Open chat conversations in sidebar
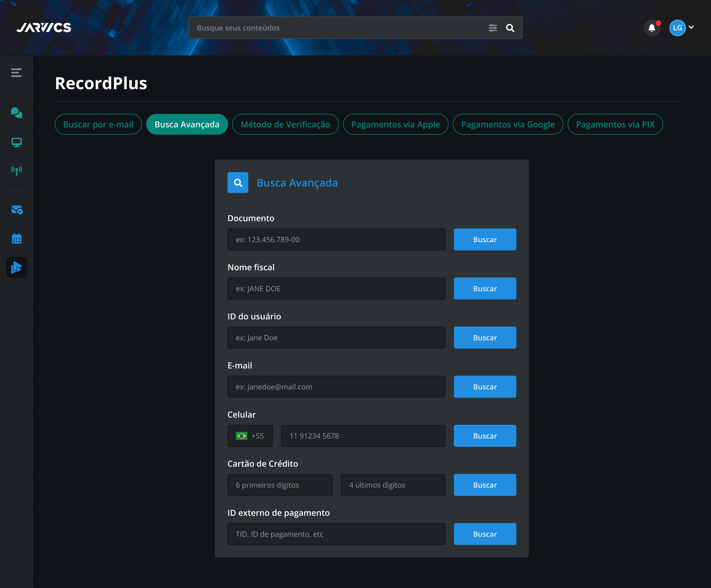711x588 pixels. pos(17,113)
